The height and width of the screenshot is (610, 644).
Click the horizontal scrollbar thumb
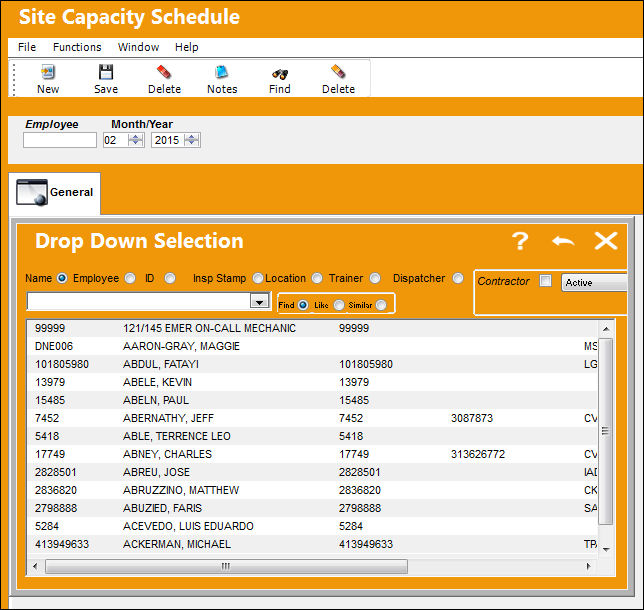(x=226, y=566)
